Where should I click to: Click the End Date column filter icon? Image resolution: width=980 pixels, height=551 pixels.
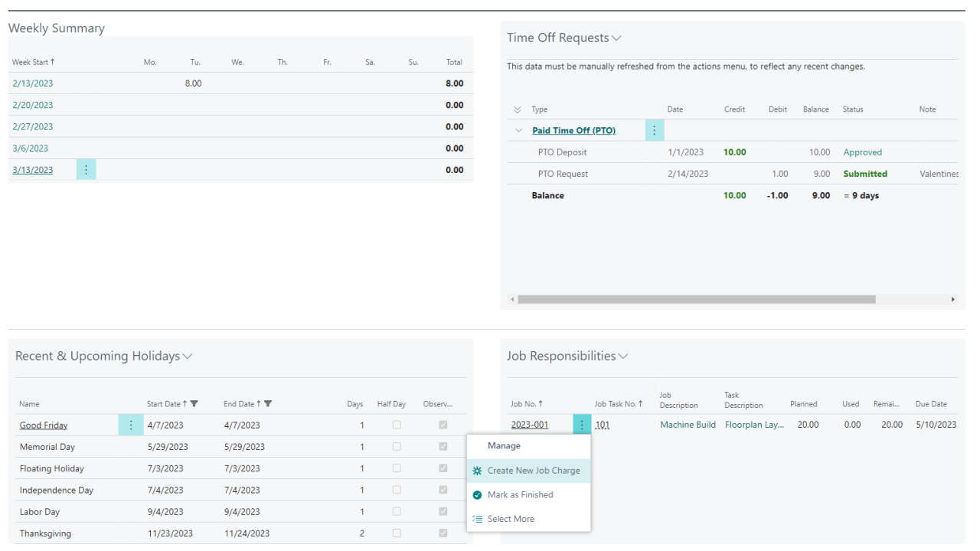point(268,404)
